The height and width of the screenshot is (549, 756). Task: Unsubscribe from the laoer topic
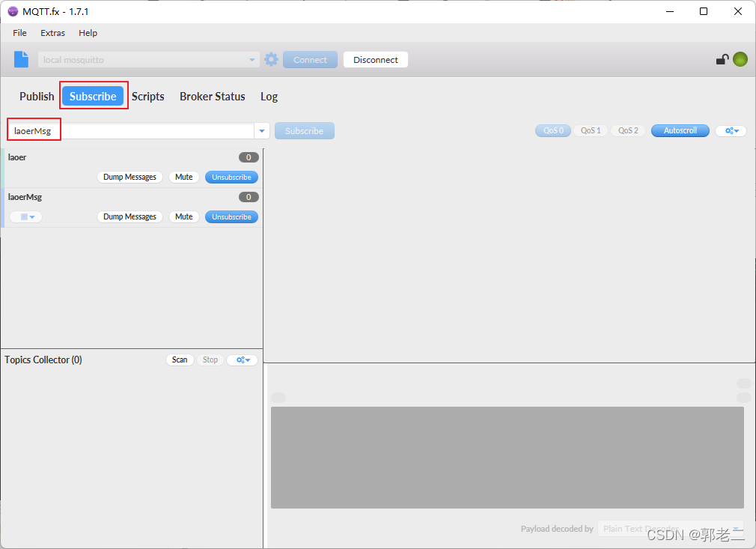(x=231, y=177)
